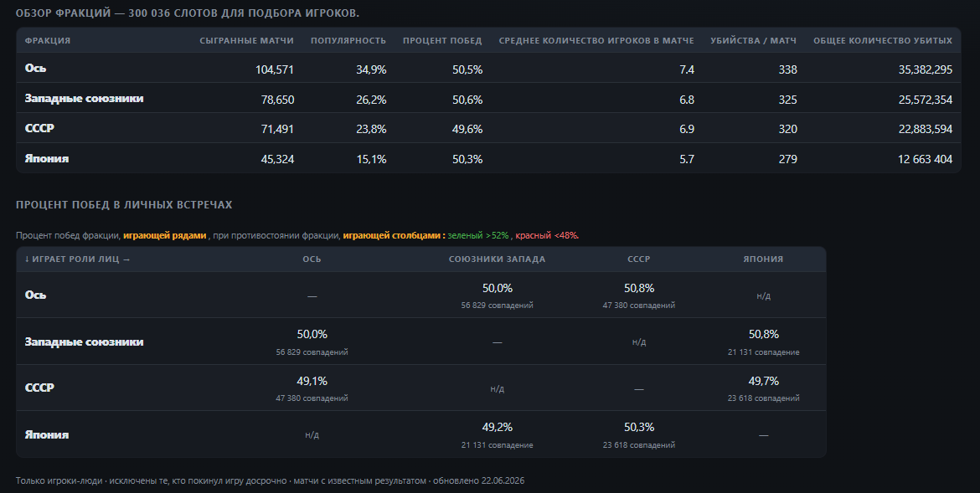
Task: Click the Япония head-to-head column header
Action: point(763,259)
